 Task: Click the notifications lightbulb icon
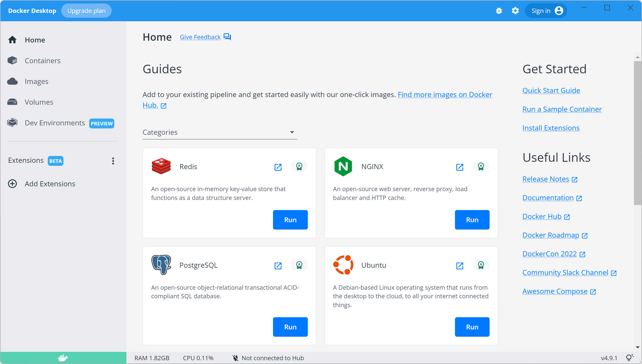[629, 358]
